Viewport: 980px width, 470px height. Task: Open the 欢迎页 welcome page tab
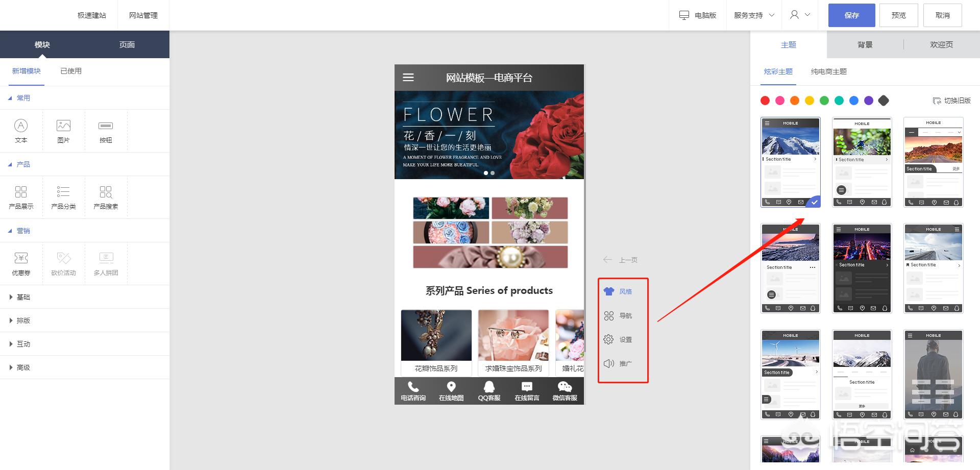coord(942,44)
